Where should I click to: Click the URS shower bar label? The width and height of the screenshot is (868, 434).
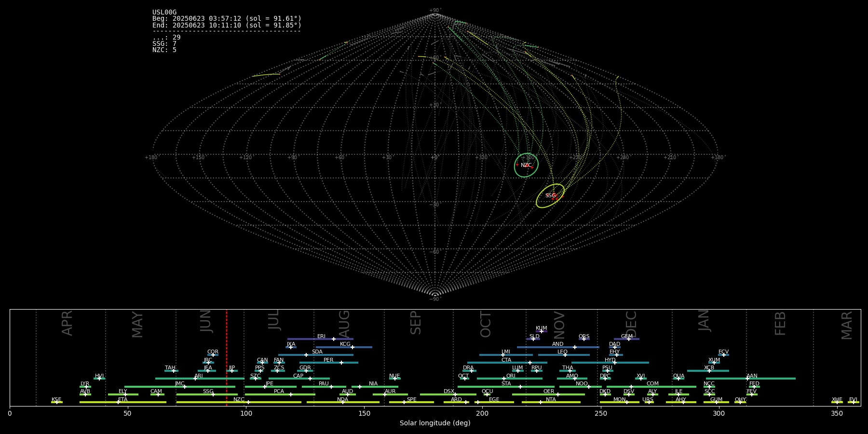(648, 400)
